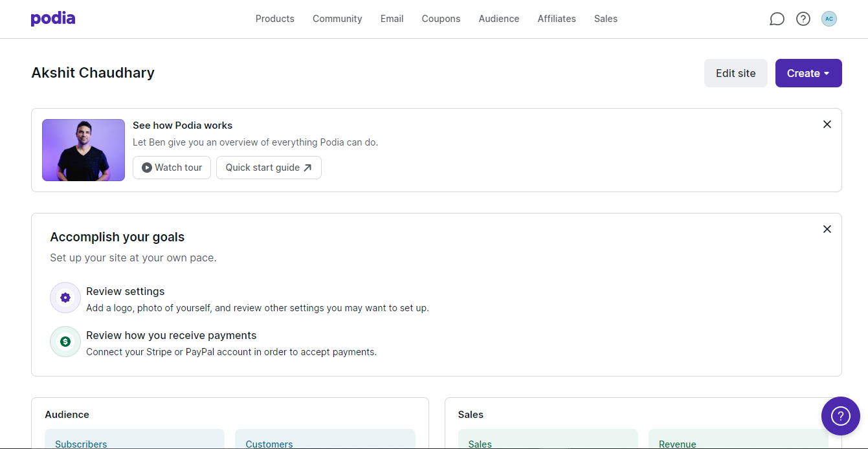The image size is (868, 449).
Task: Close the Accomplish your goals panel
Action: pyautogui.click(x=827, y=229)
